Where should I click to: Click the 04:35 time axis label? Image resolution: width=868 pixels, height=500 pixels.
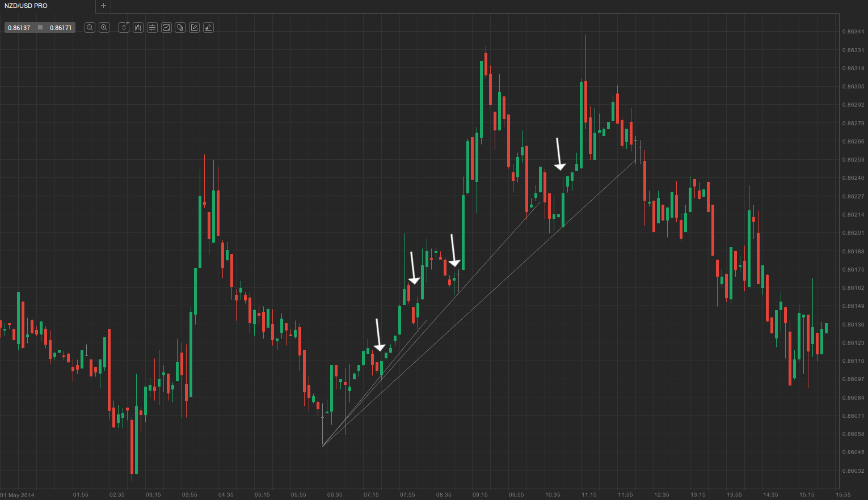[x=226, y=495]
